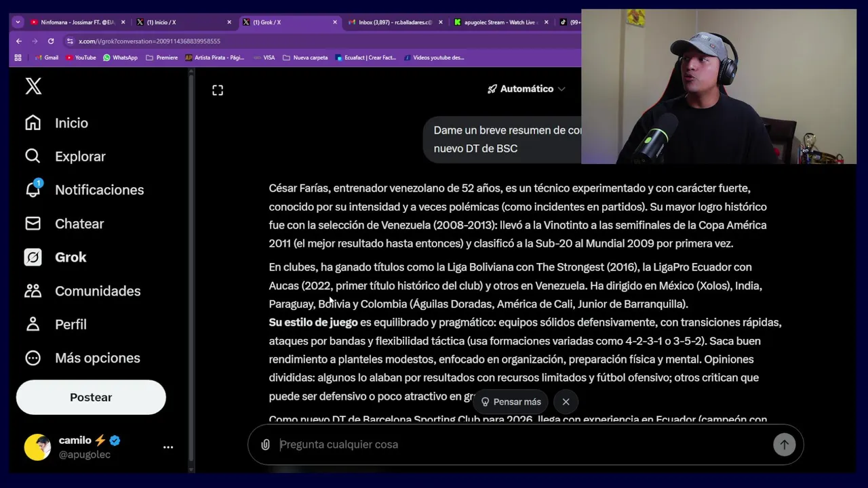Click the @apugolec handle text
Image resolution: width=868 pixels, height=488 pixels.
pyautogui.click(x=85, y=455)
